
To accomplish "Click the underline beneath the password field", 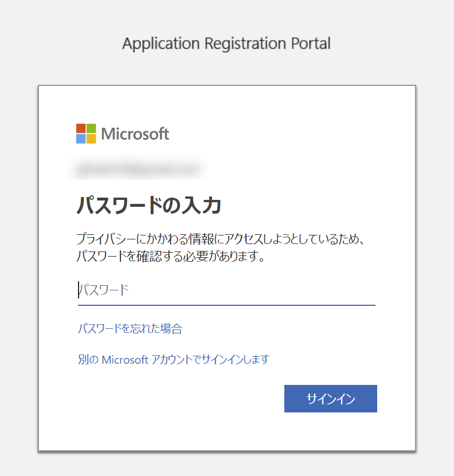I will 226,302.
